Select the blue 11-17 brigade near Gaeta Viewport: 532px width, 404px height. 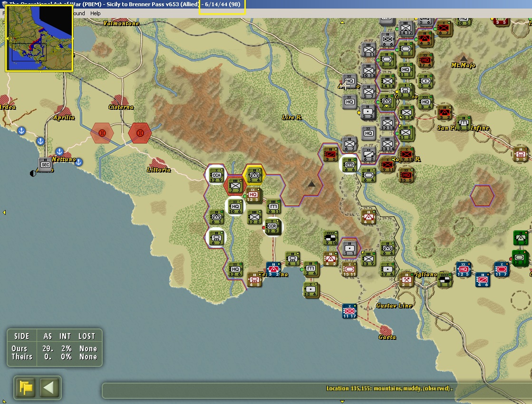349,311
